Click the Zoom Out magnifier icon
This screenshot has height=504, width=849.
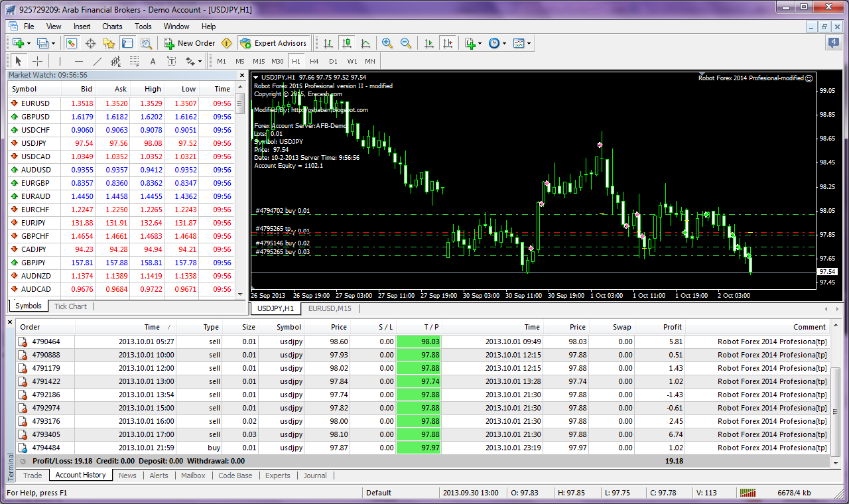406,43
